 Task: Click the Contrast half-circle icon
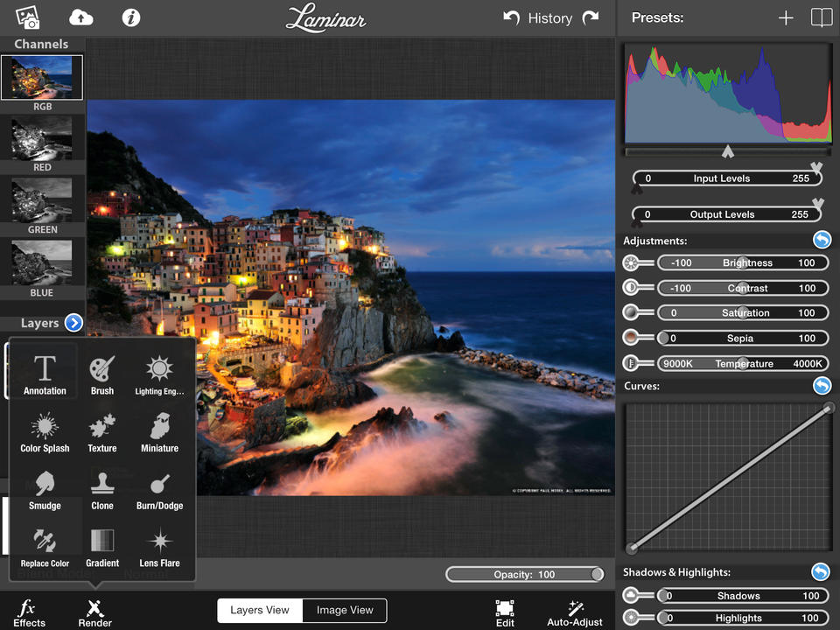(631, 288)
